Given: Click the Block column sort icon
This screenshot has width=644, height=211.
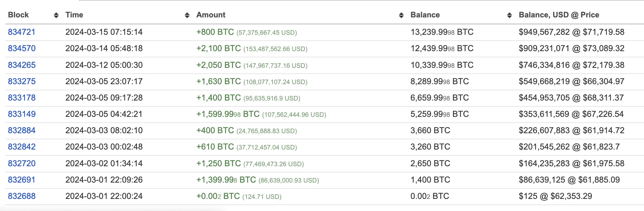Looking at the screenshot, I should 56,15.
